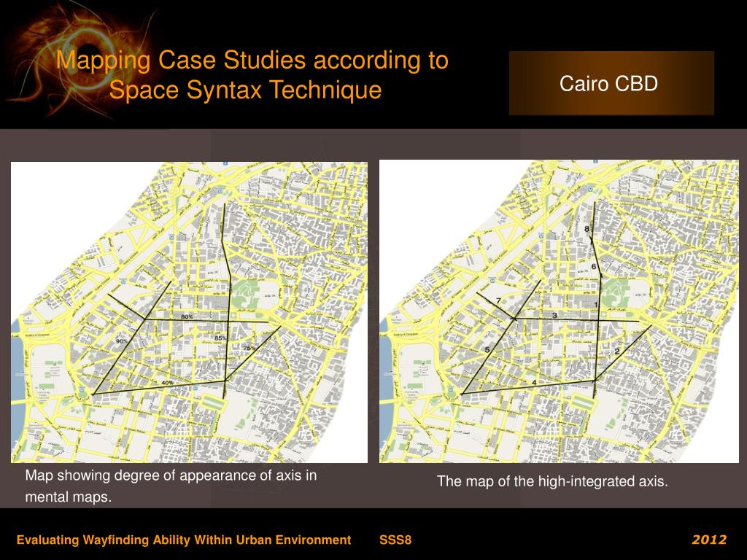
Task: Click axis number '8' on the right map
Action: pyautogui.click(x=587, y=229)
